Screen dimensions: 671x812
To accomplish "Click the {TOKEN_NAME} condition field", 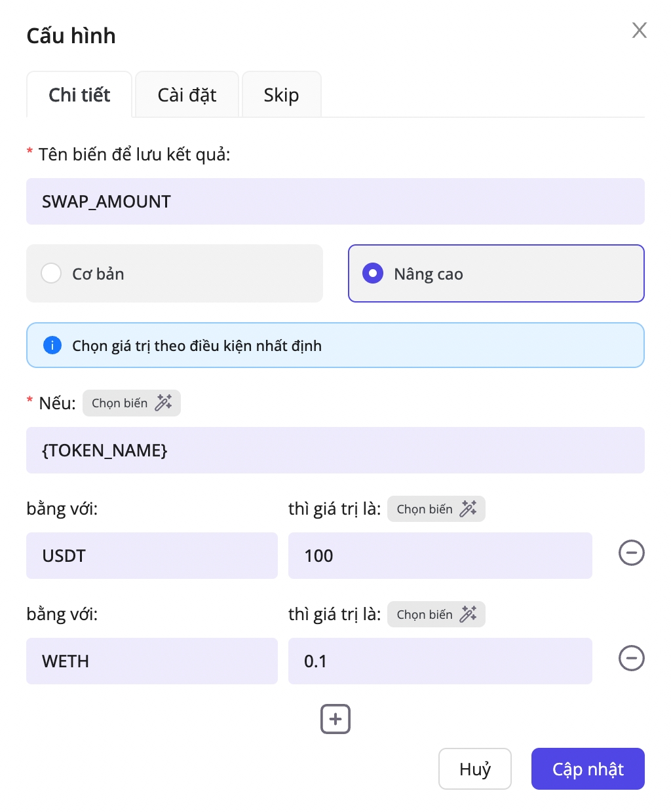I will [335, 451].
